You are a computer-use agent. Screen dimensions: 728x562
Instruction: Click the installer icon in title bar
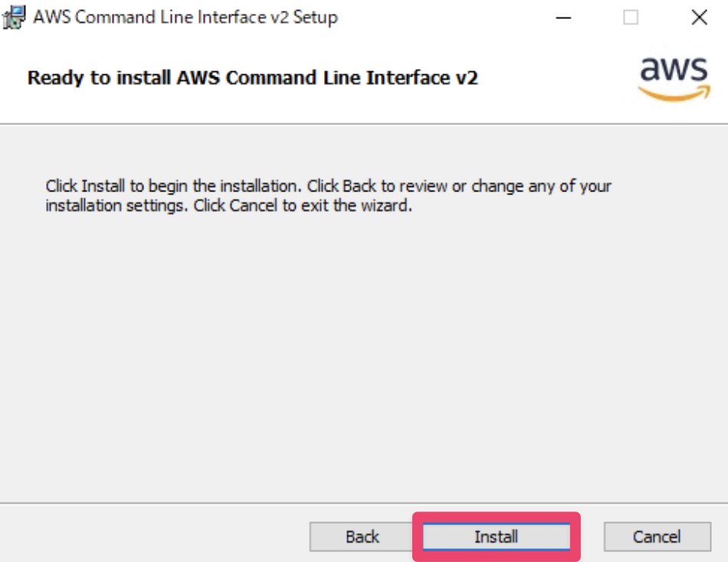(15, 17)
